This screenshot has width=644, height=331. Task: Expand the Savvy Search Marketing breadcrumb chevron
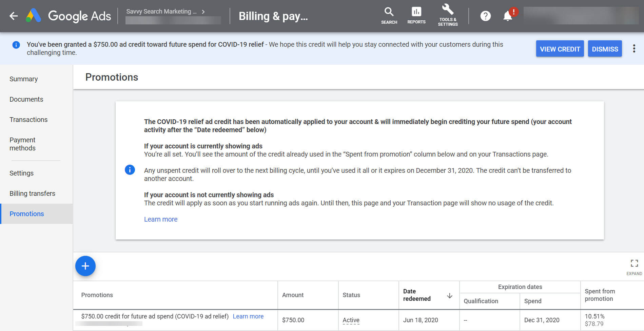(203, 11)
